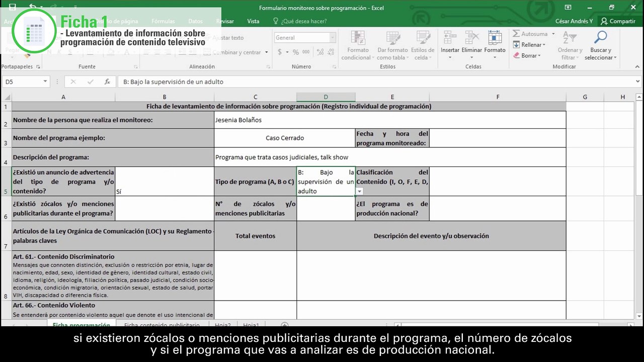
Task: Click the vertical scrollbar up arrow
Action: [x=639, y=97]
